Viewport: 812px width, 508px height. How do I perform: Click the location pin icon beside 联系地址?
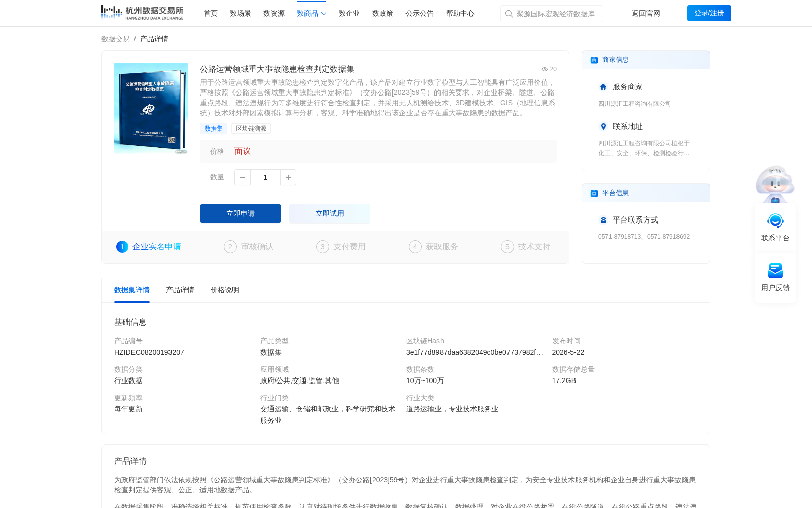pos(603,126)
